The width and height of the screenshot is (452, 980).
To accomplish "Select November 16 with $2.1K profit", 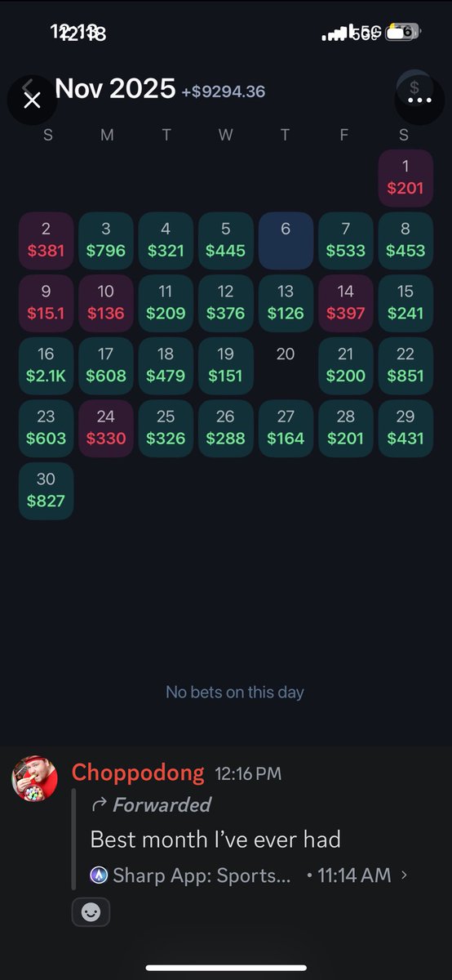I will [47, 365].
